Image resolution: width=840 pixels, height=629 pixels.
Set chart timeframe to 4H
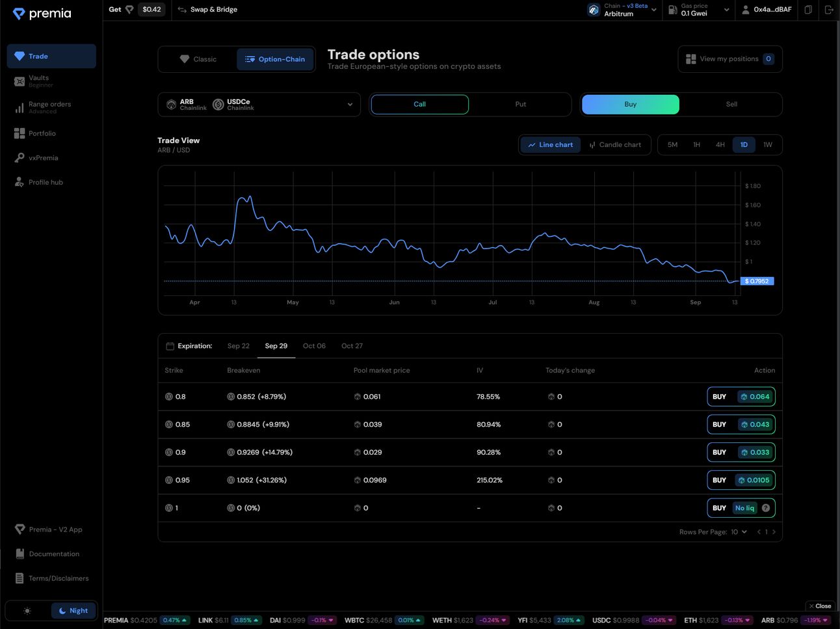720,145
